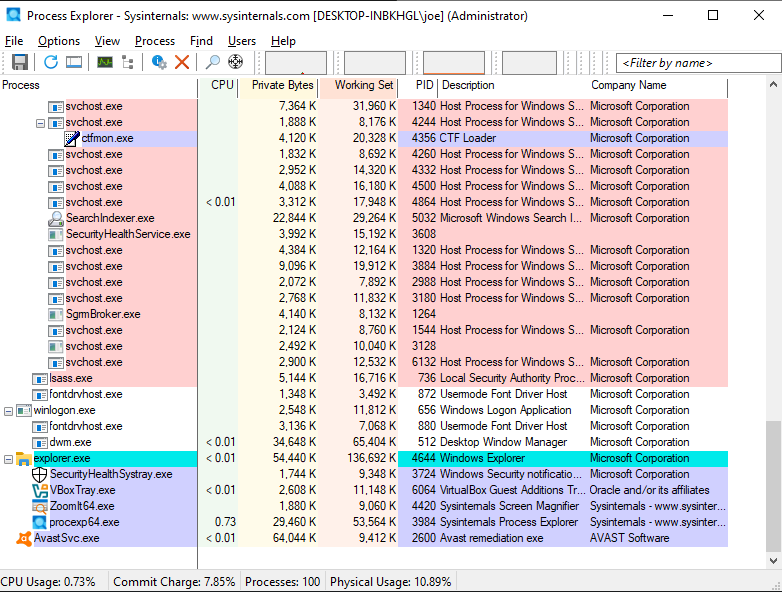
Task: Click the AVAST Software company cell
Action: [629, 538]
